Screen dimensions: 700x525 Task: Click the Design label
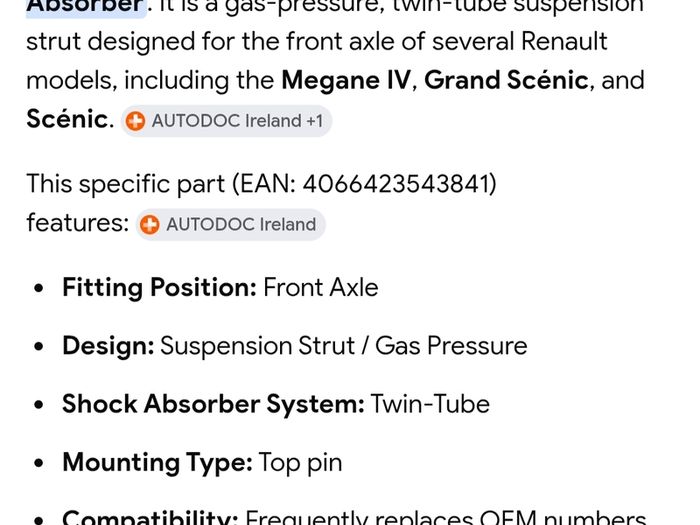pyautogui.click(x=108, y=346)
